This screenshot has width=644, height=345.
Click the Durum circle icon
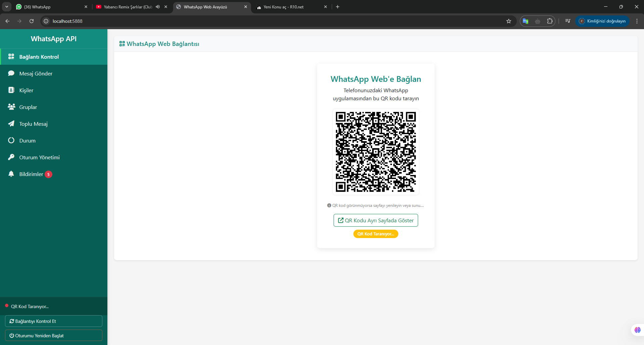coord(11,140)
